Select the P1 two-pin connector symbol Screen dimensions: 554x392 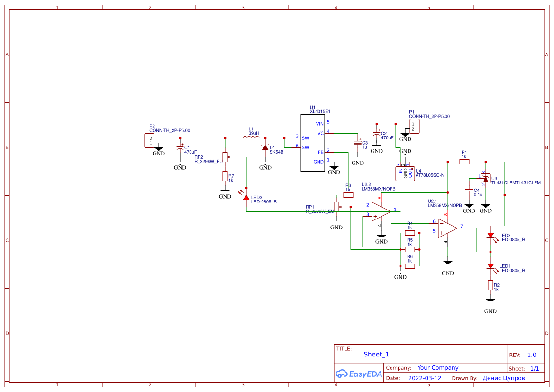pos(415,127)
